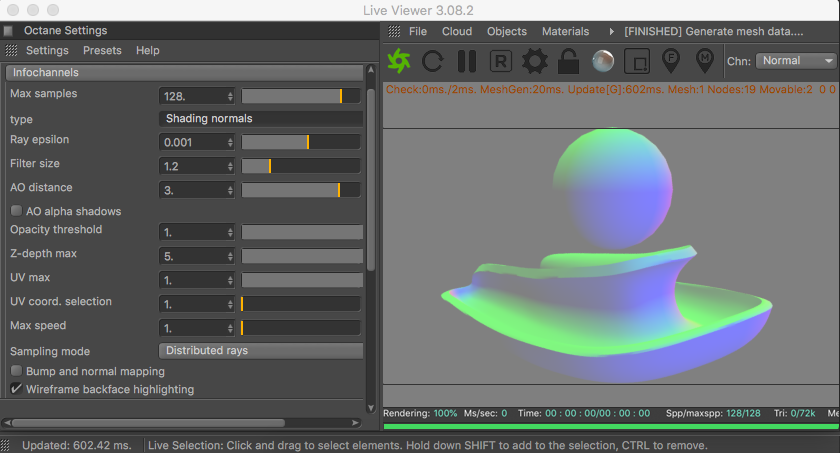
Task: Click the Octane send scene render icon
Action: [x=399, y=61]
